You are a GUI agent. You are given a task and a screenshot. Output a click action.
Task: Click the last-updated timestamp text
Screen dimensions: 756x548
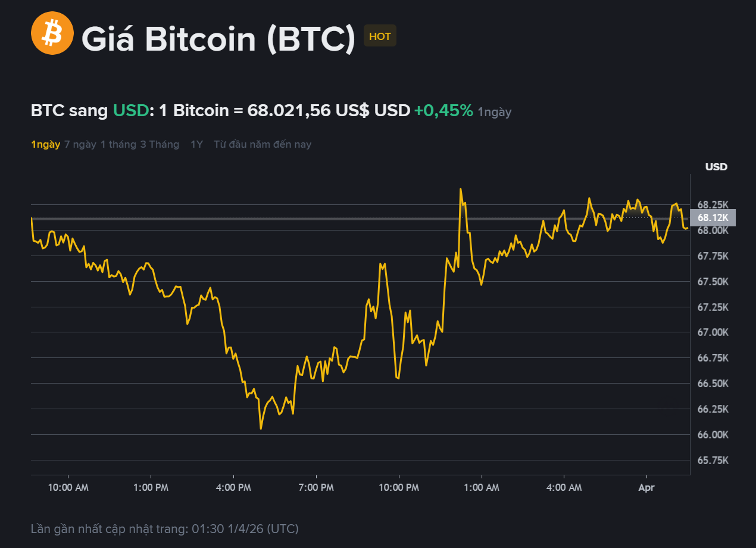[165, 529]
